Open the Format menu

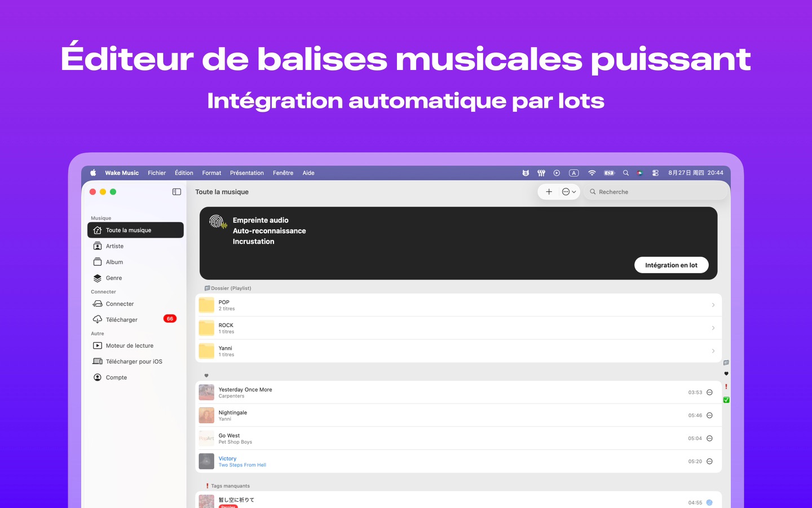click(x=211, y=173)
